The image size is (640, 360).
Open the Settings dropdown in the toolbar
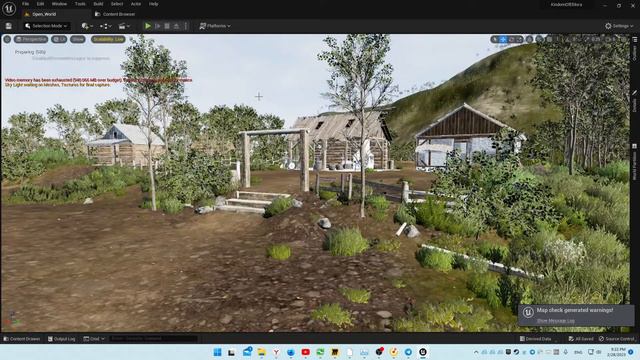pyautogui.click(x=619, y=26)
